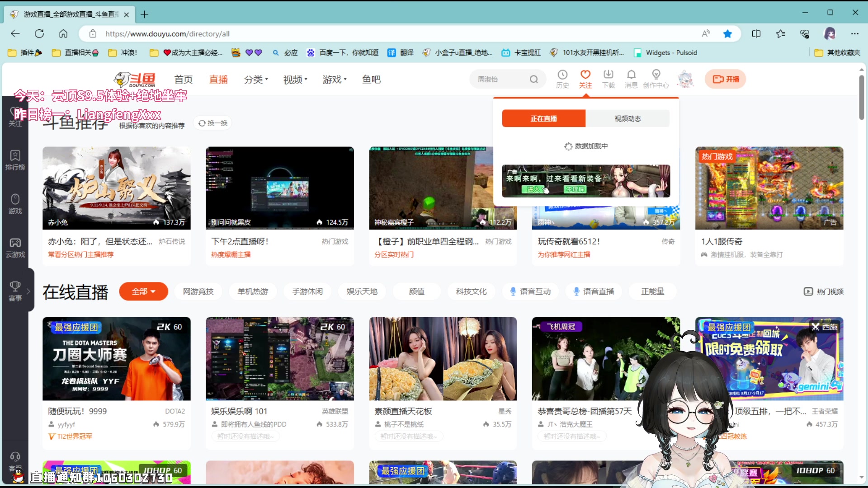This screenshot has width=868, height=488.
Task: Click the 下载 download icon
Action: (x=608, y=78)
